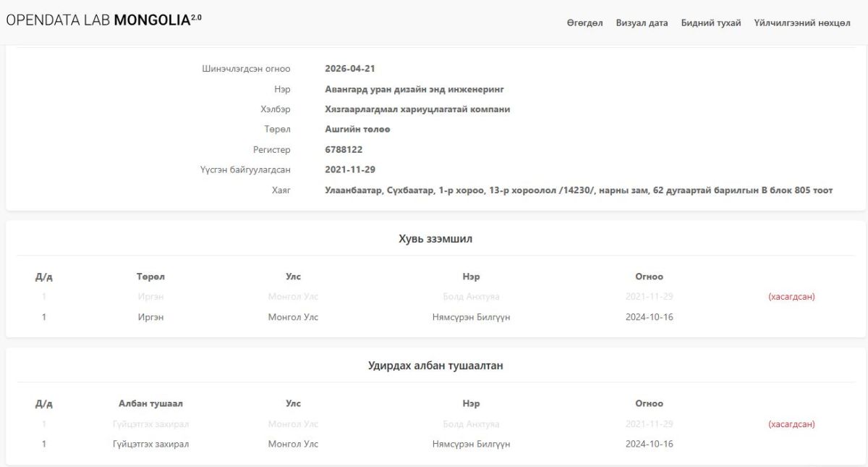Click company form Хязгаарлагдмал хариуцлагатай компани
Image resolution: width=868 pixels, height=467 pixels.
(417, 109)
